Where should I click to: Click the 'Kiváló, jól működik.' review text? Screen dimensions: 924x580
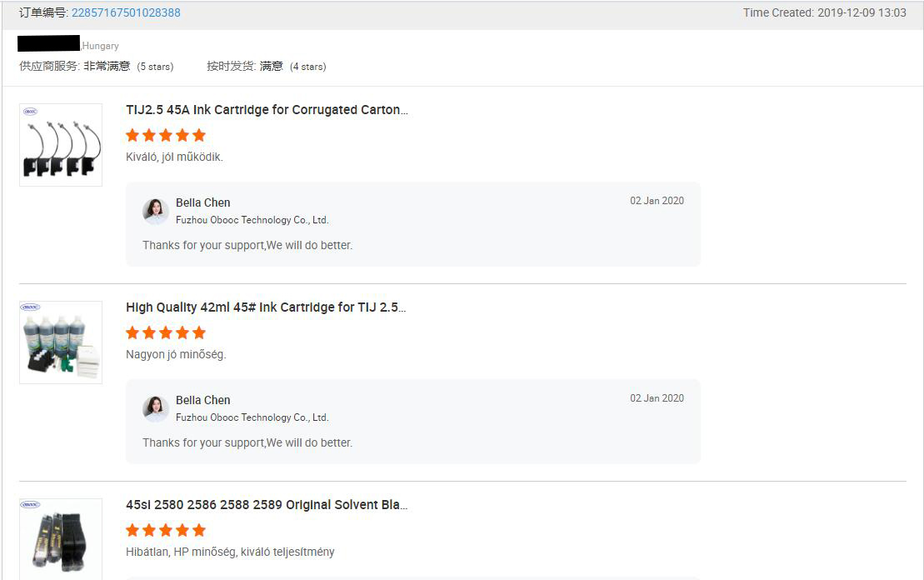click(174, 157)
